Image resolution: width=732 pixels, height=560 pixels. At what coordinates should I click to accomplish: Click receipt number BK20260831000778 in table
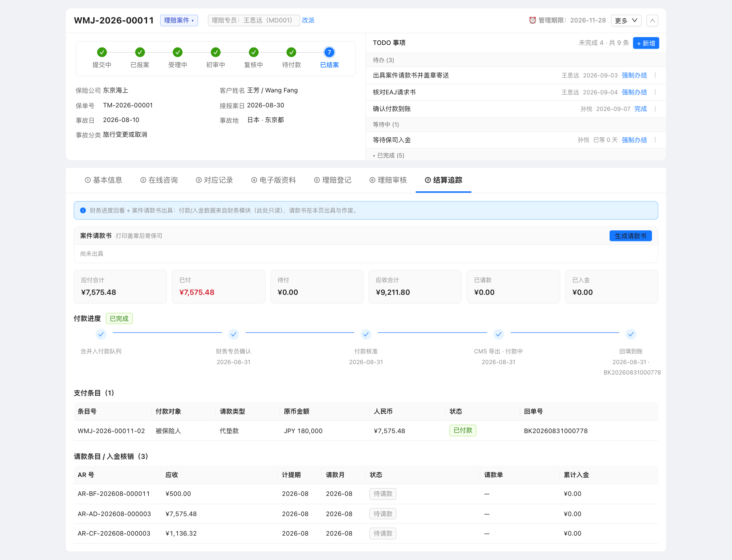556,431
